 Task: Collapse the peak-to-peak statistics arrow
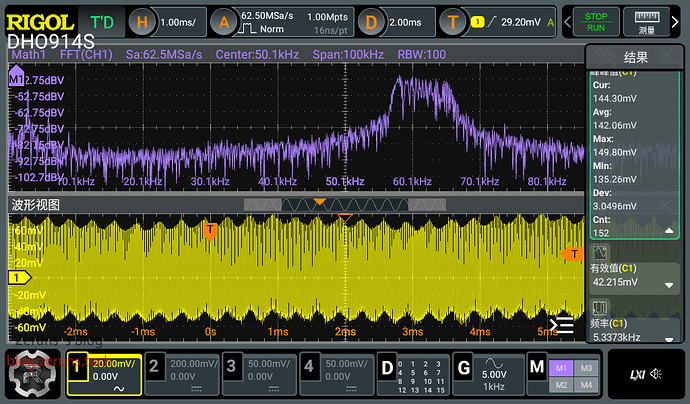pyautogui.click(x=669, y=229)
